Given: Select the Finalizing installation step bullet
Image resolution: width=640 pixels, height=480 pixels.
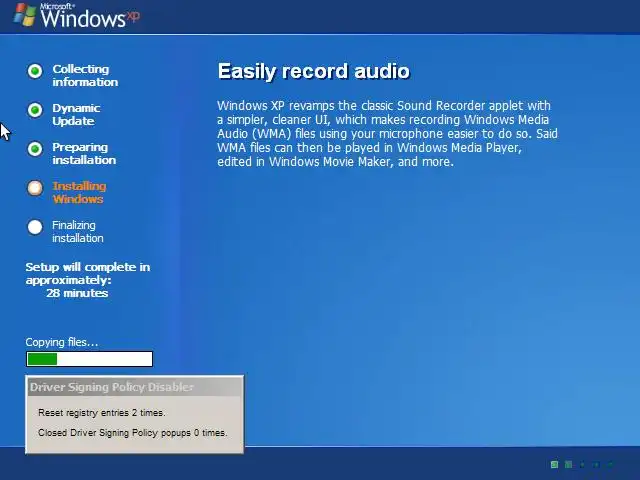Looking at the screenshot, I should 35,227.
